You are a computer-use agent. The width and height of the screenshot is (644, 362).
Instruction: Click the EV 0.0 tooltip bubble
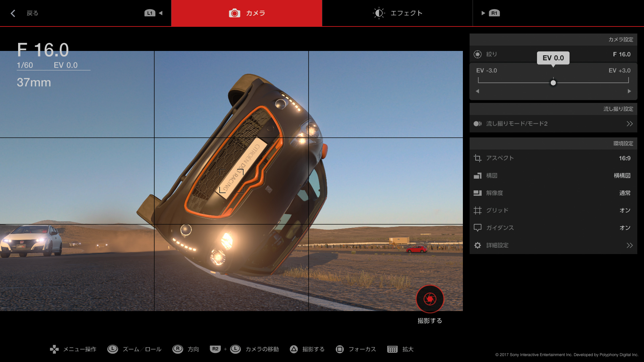click(x=553, y=58)
